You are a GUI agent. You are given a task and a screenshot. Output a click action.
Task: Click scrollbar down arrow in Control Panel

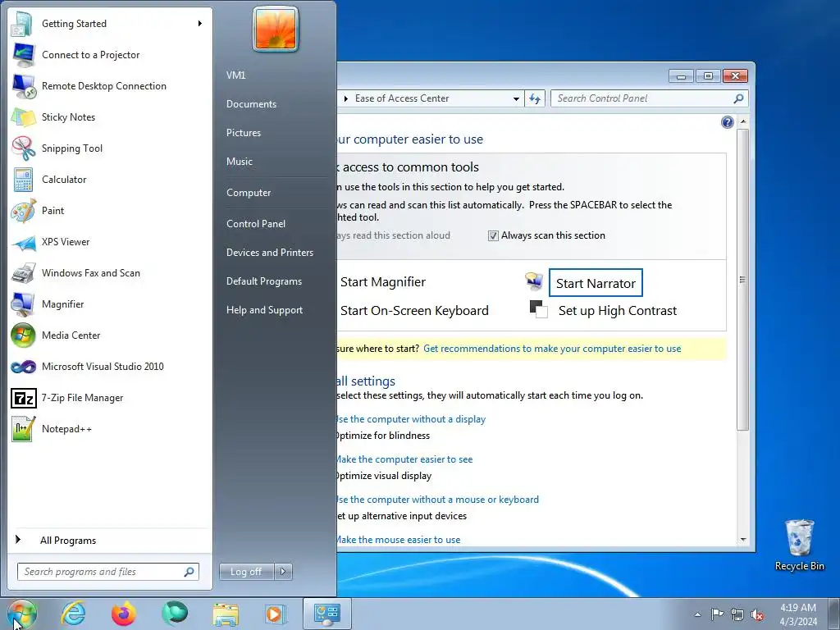click(742, 540)
